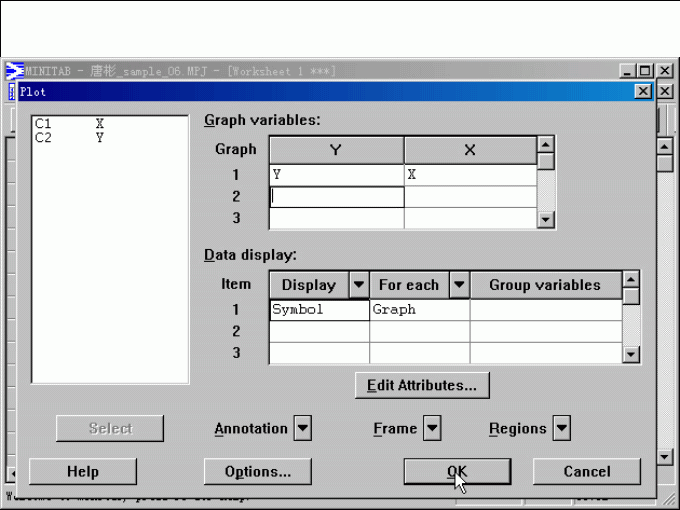The width and height of the screenshot is (680, 510).
Task: Select C1 X in the variable list
Action: point(68,124)
